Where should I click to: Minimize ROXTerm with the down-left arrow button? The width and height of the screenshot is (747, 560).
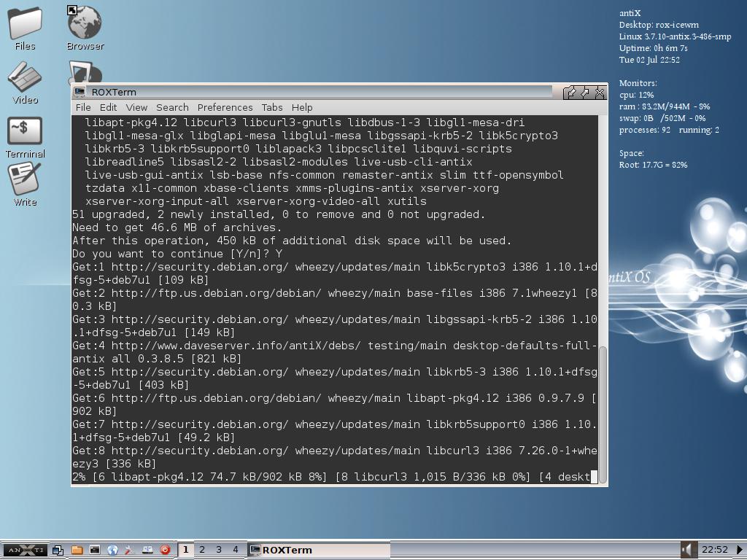click(x=570, y=93)
